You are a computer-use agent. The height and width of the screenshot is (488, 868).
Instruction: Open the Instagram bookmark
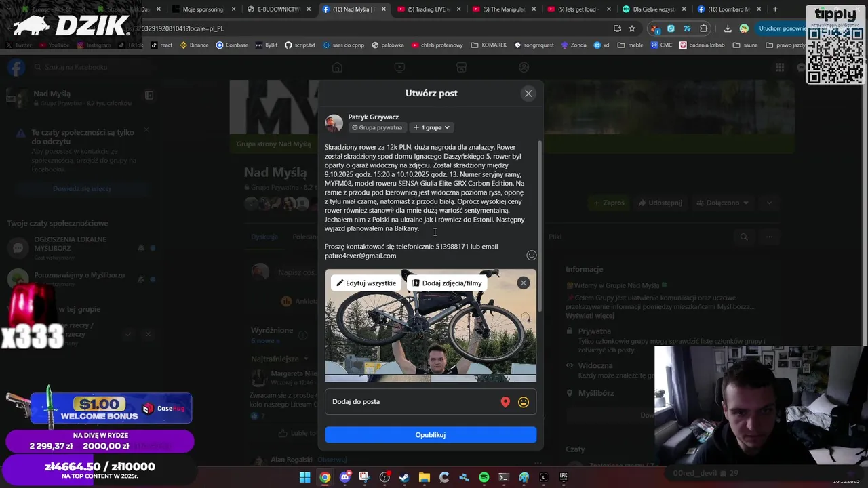(x=94, y=45)
